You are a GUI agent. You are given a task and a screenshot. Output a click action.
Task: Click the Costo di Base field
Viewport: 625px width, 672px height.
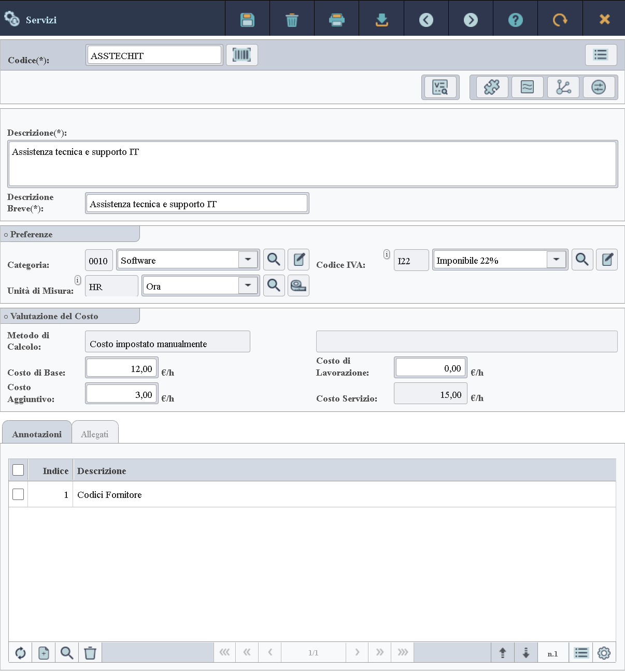[x=122, y=368]
